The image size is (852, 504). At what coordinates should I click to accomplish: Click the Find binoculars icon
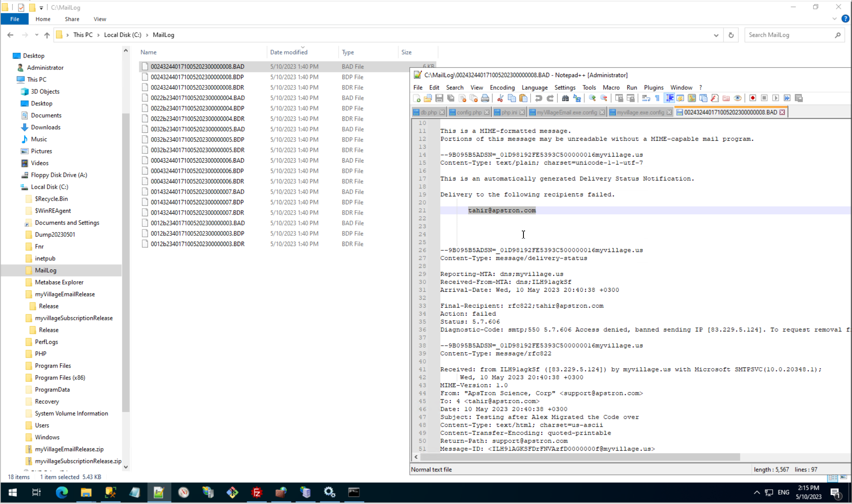[565, 98]
